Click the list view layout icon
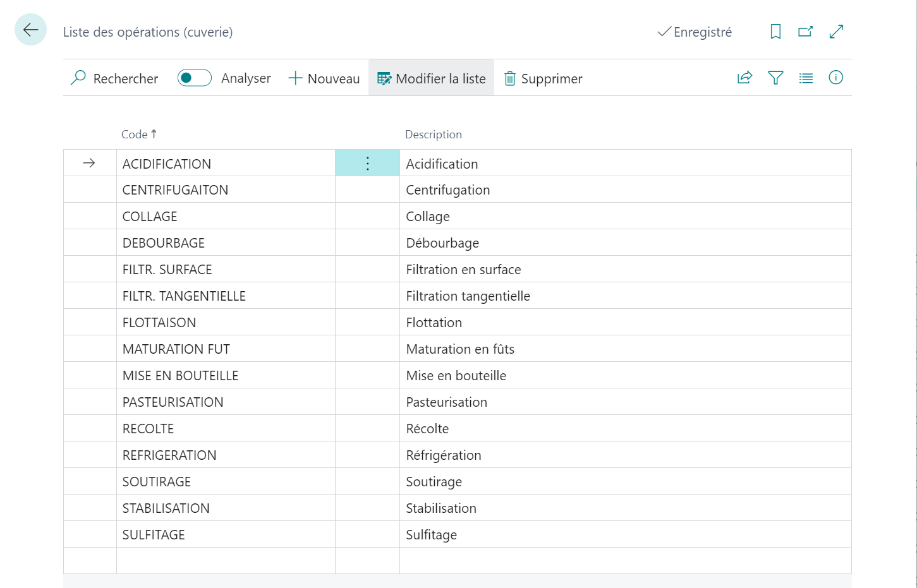The width and height of the screenshot is (917, 588). [806, 78]
